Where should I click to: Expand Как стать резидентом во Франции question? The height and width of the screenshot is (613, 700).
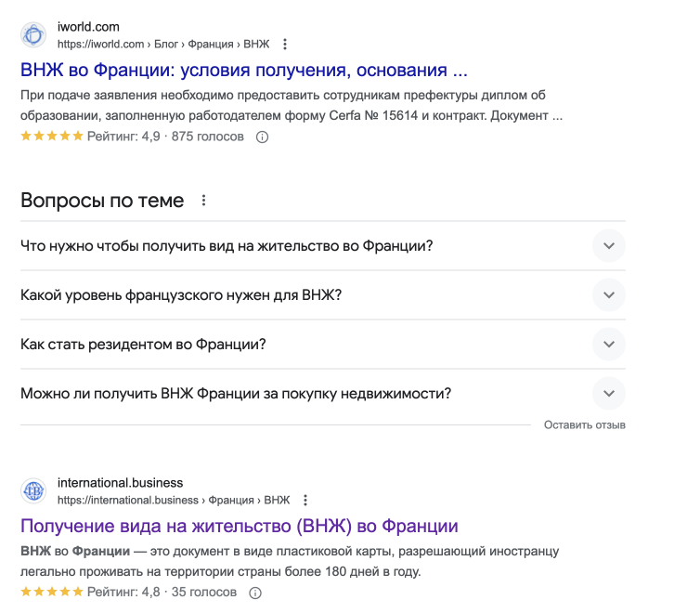(323, 344)
